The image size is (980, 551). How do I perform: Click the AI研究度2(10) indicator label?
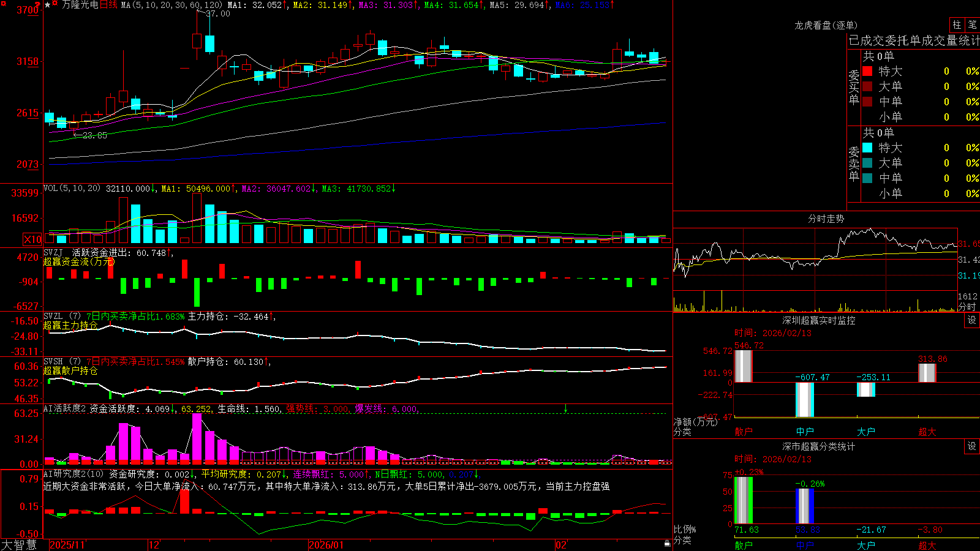pyautogui.click(x=73, y=474)
